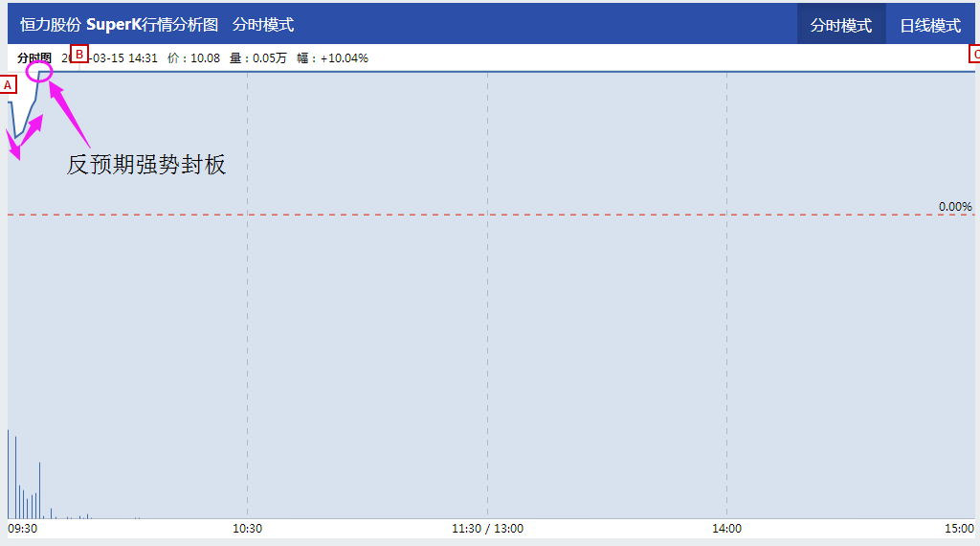This screenshot has width=980, height=546.
Task: Switch to 日线模式 tab
Action: pos(930,25)
